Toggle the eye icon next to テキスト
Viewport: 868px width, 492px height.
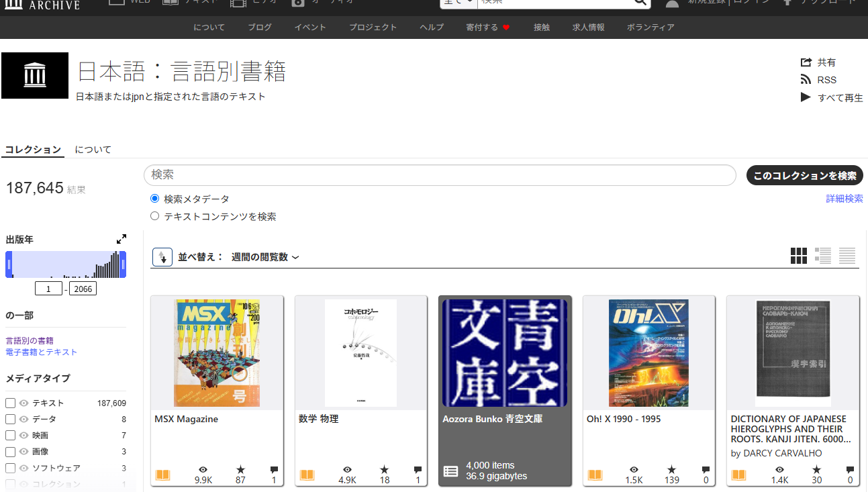[x=24, y=403]
